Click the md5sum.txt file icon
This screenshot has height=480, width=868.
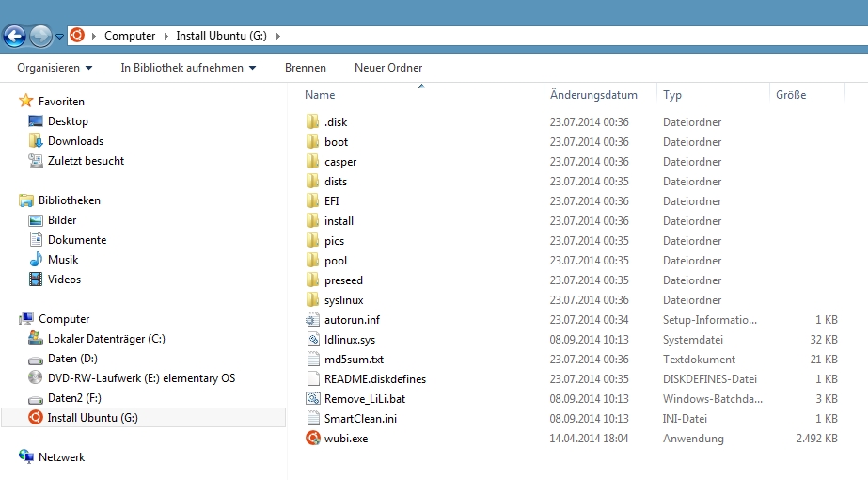313,360
